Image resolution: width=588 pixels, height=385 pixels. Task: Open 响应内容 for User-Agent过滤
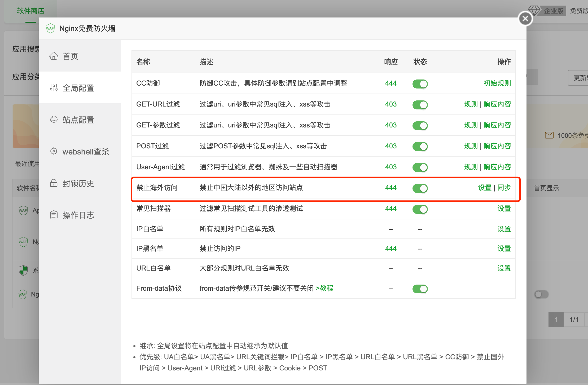[497, 167]
